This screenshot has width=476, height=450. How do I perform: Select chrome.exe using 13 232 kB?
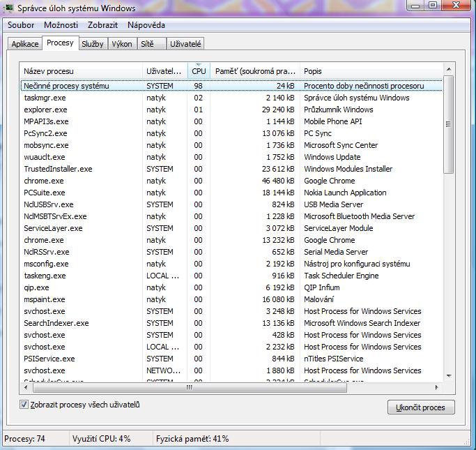tap(231, 240)
